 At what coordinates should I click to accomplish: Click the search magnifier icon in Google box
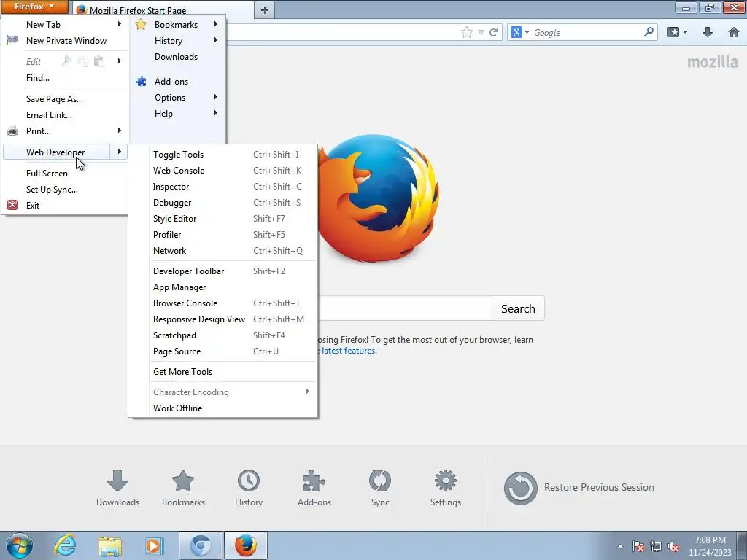649,32
